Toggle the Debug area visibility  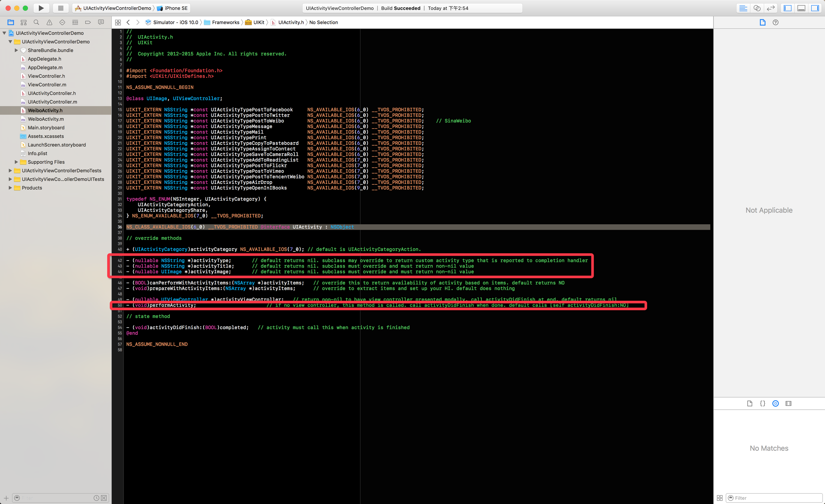click(x=801, y=8)
